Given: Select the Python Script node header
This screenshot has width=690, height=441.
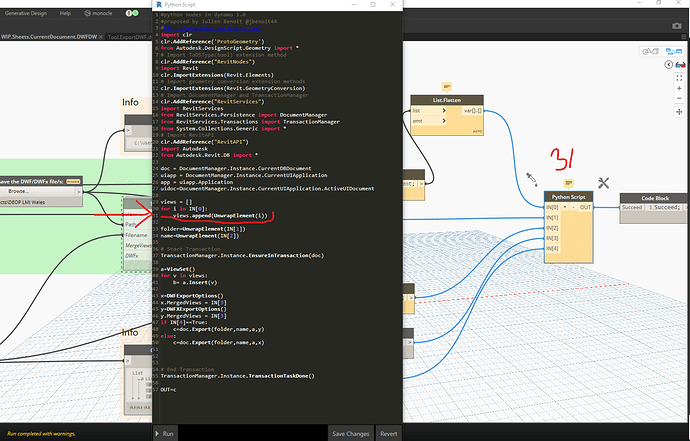Looking at the screenshot, I should (x=569, y=197).
